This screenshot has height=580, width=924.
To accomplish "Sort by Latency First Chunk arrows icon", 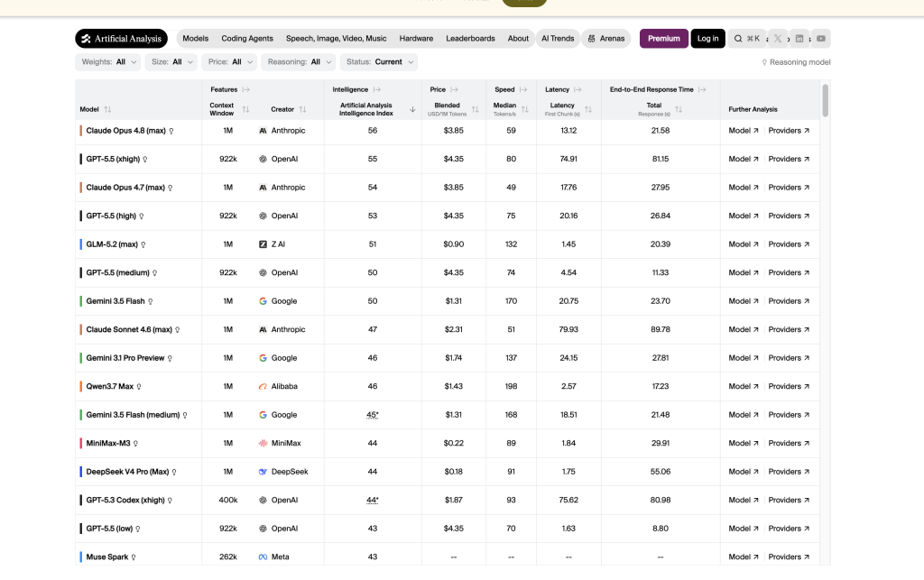I will pyautogui.click(x=588, y=109).
